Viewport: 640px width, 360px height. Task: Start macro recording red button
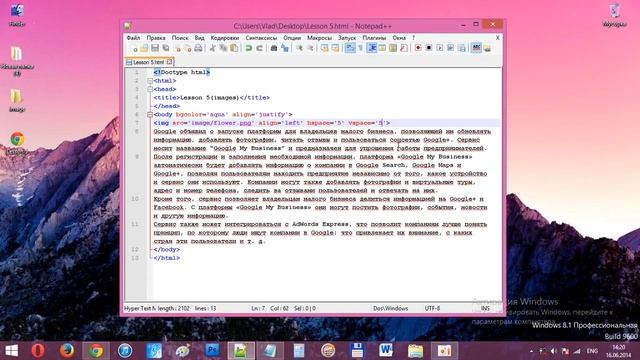418,48
